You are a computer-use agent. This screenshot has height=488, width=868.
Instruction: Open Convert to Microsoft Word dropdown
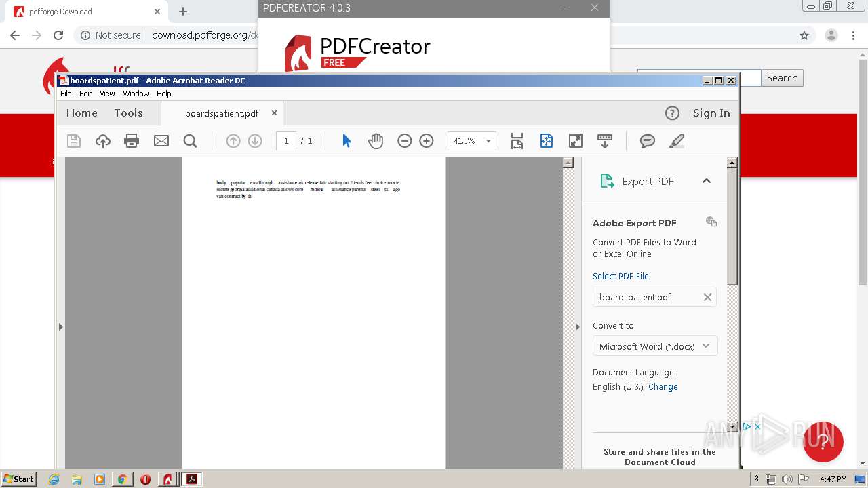(x=655, y=346)
